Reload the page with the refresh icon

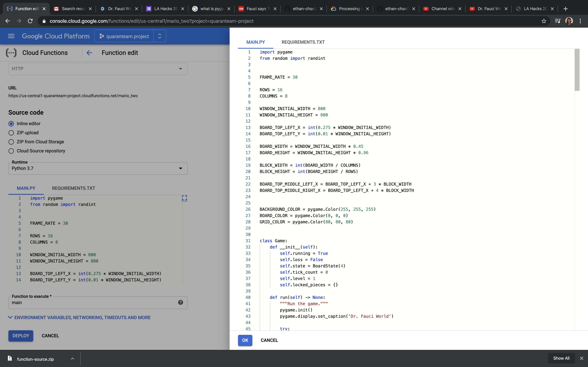[30, 21]
